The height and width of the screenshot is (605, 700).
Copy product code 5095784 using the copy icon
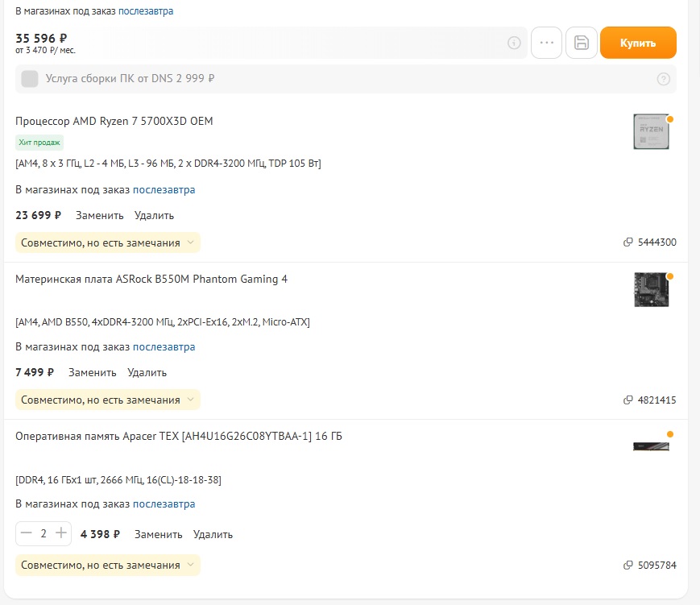pos(628,566)
